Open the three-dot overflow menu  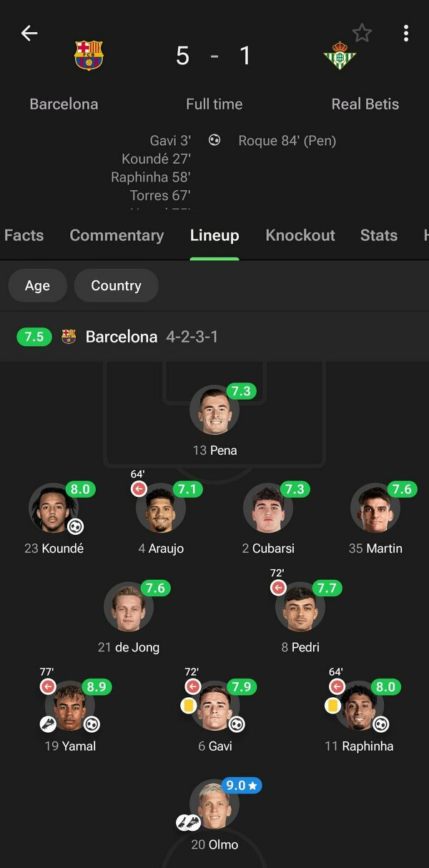405,33
